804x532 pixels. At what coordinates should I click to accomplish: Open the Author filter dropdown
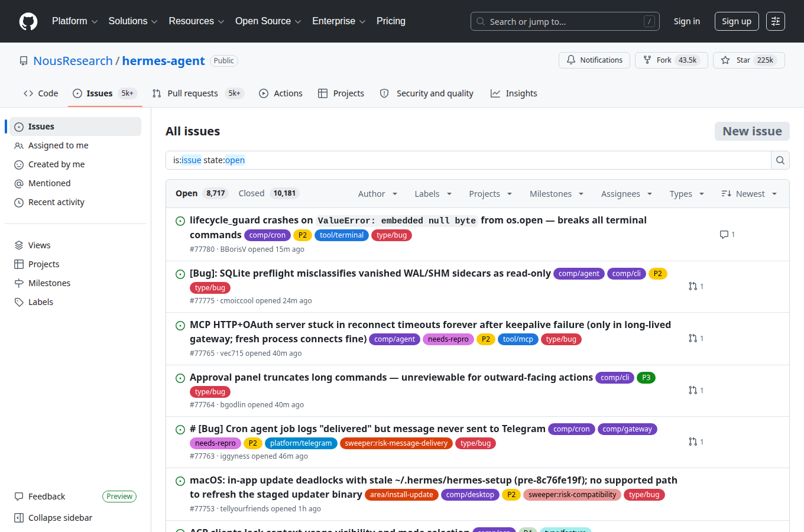pyautogui.click(x=378, y=194)
